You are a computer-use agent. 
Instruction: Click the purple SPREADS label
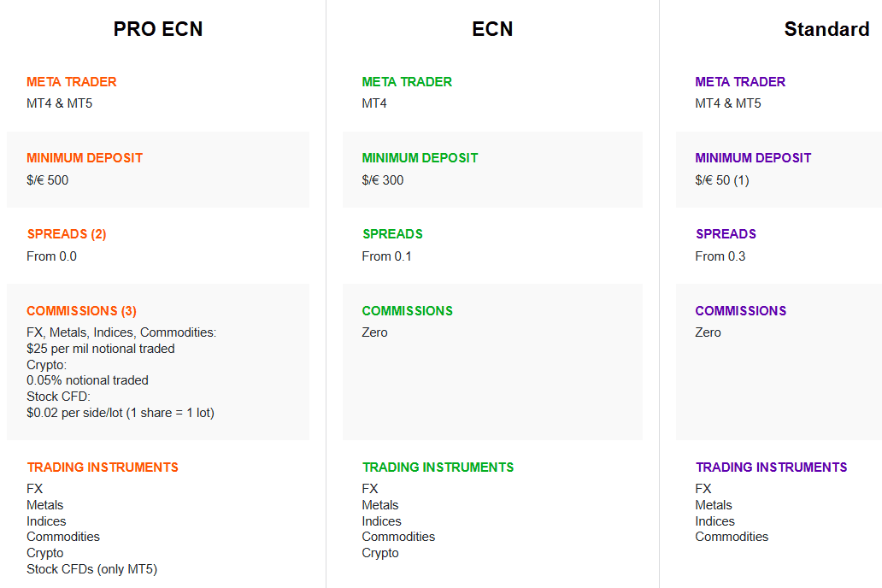coord(726,234)
